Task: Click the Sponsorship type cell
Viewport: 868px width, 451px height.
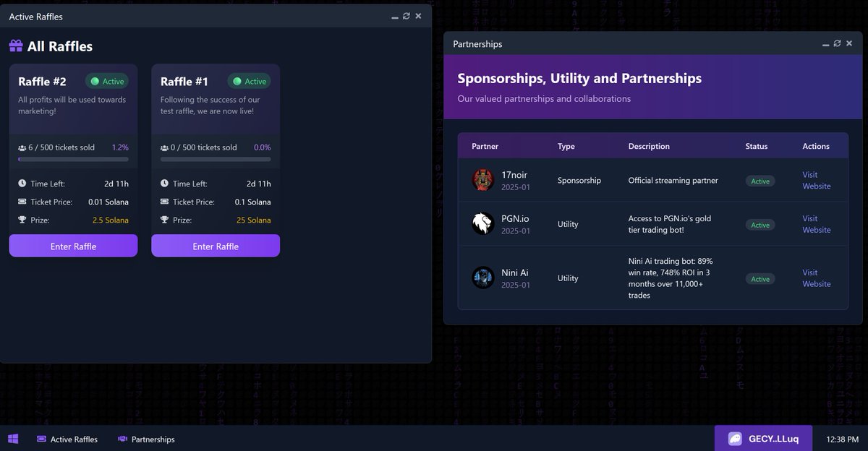Action: point(579,180)
